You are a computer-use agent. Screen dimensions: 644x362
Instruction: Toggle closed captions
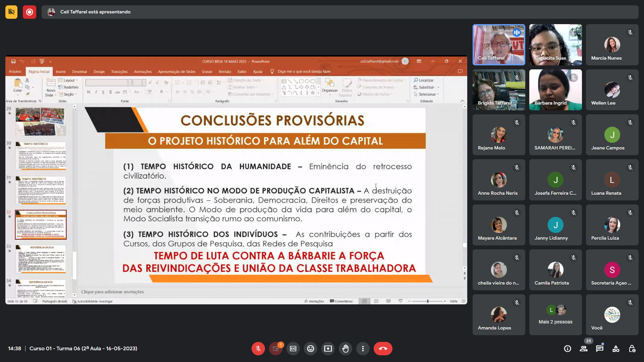[x=293, y=349]
